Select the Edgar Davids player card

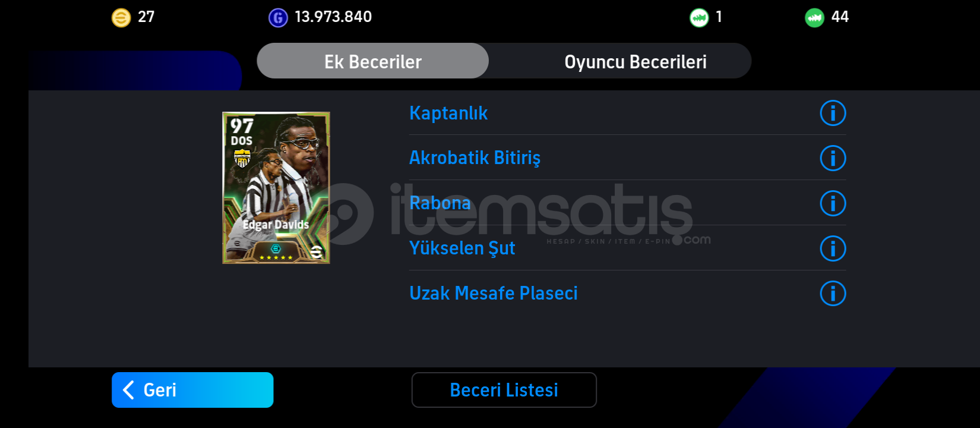(276, 188)
